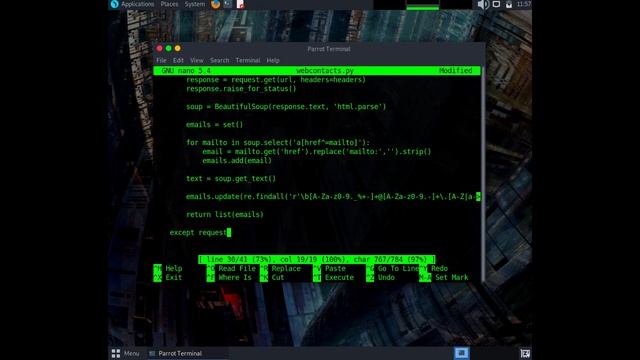Click the Parrot Terminal title bar text

click(x=329, y=49)
